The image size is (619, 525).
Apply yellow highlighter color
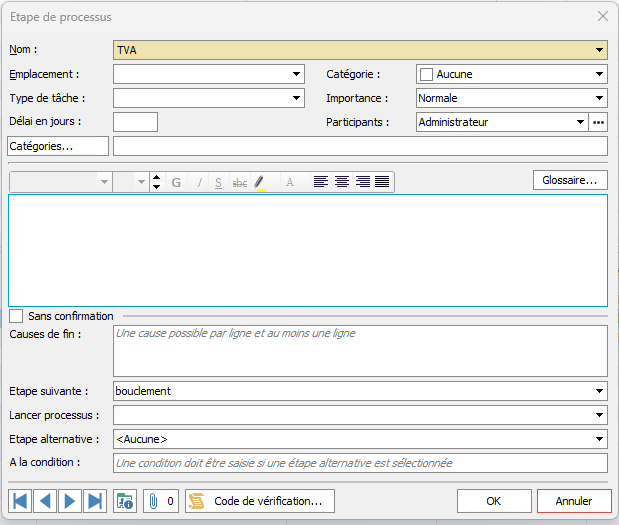click(x=260, y=182)
